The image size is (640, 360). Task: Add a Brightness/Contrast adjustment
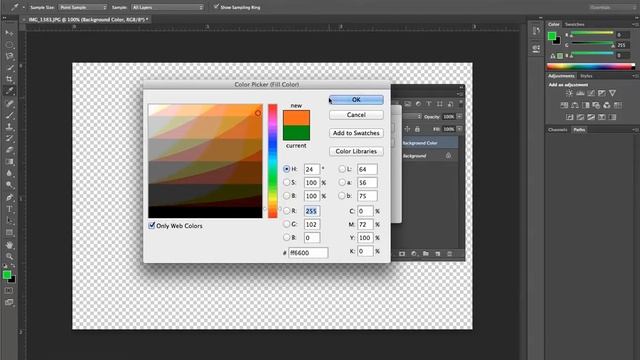[x=569, y=93]
